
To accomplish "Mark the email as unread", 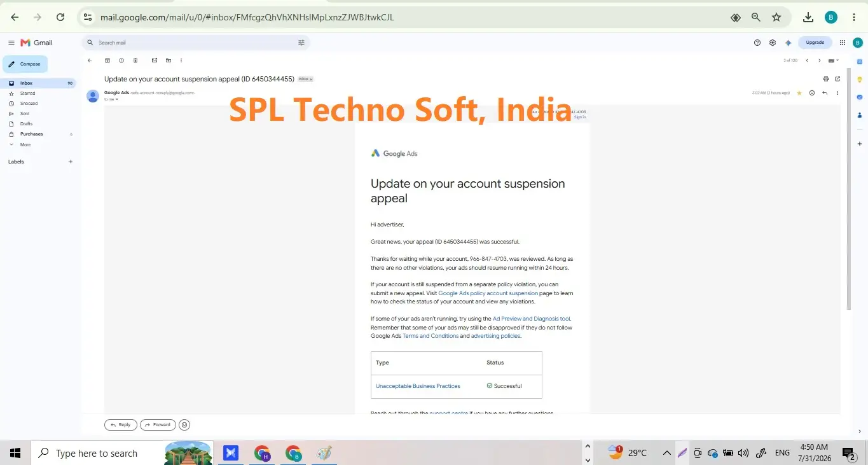I will point(154,60).
